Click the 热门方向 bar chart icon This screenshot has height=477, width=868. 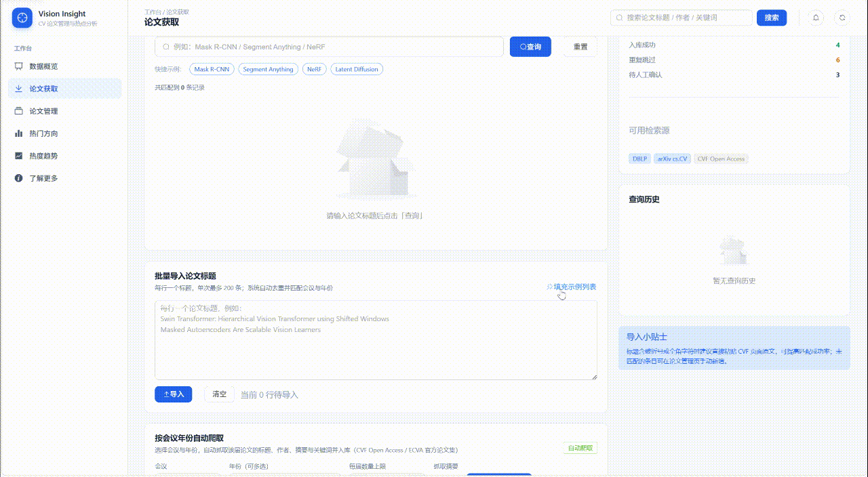click(x=19, y=133)
